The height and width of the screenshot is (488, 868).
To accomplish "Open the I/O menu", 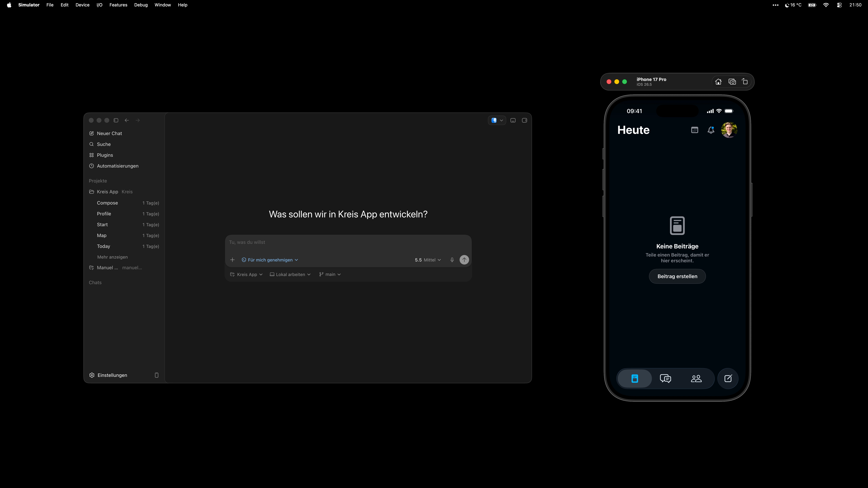I will [x=99, y=5].
